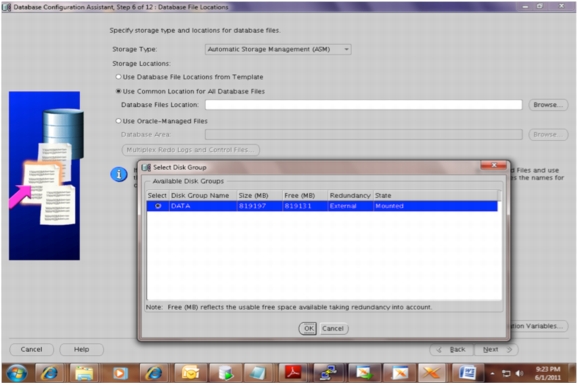Open Windows Explorer folder icon in taskbar
The image size is (578, 385).
[x=84, y=373]
